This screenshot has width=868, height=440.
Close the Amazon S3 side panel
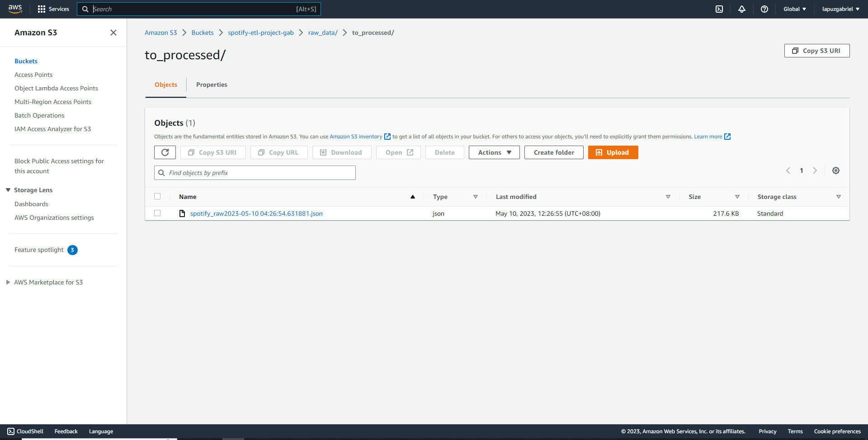click(x=113, y=33)
